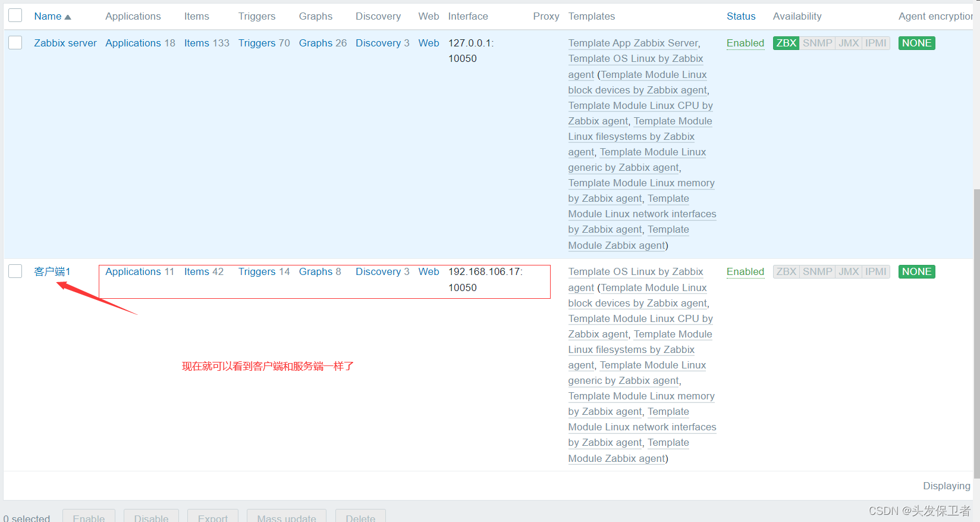This screenshot has width=980, height=522.
Task: Click the Mass update button
Action: click(x=287, y=517)
